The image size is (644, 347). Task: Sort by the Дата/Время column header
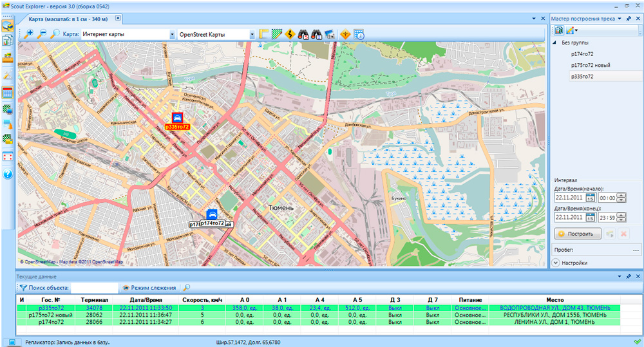pyautogui.click(x=146, y=300)
